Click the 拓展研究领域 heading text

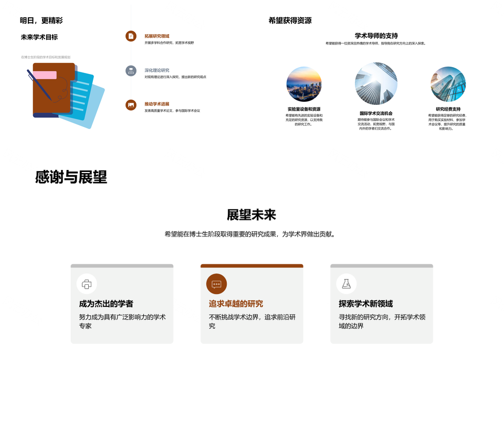point(157,36)
